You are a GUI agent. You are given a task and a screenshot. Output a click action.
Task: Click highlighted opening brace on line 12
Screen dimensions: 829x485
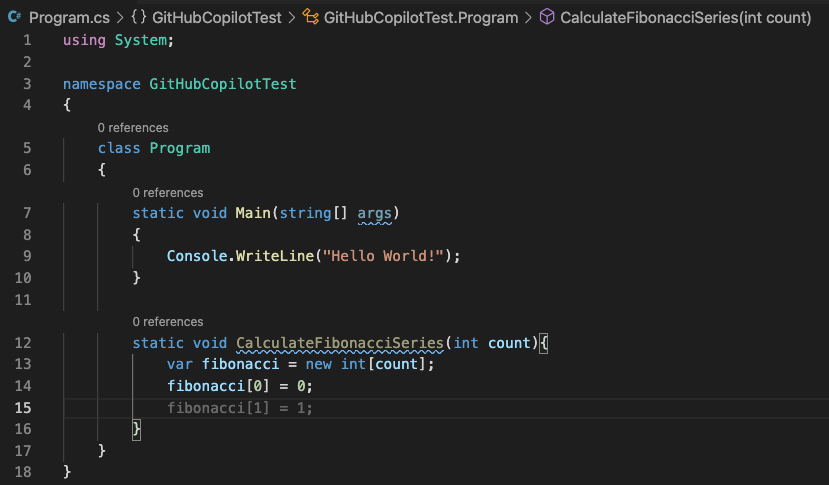(544, 343)
